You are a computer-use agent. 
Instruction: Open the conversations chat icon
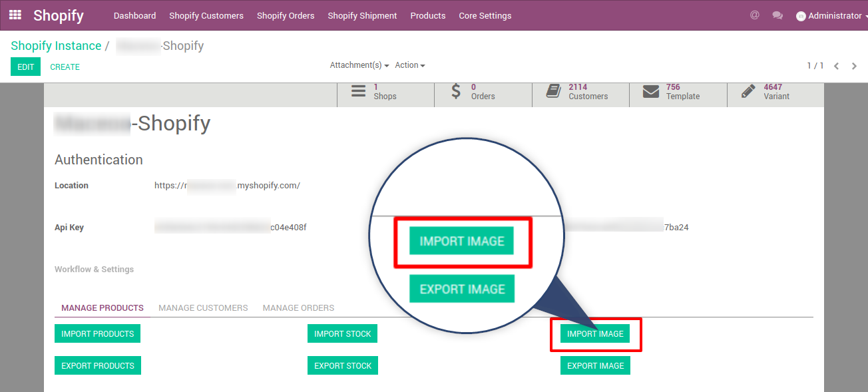[x=777, y=15]
